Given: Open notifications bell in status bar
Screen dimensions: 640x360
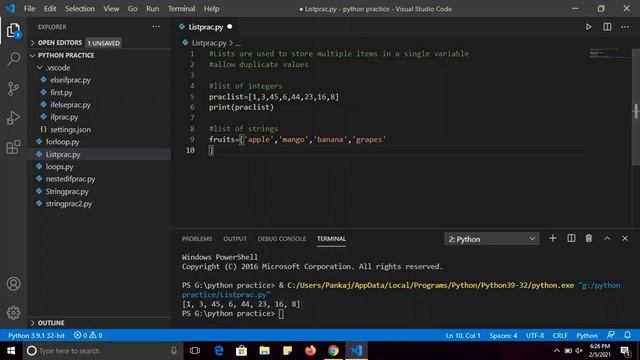Looking at the screenshot, I should point(627,335).
